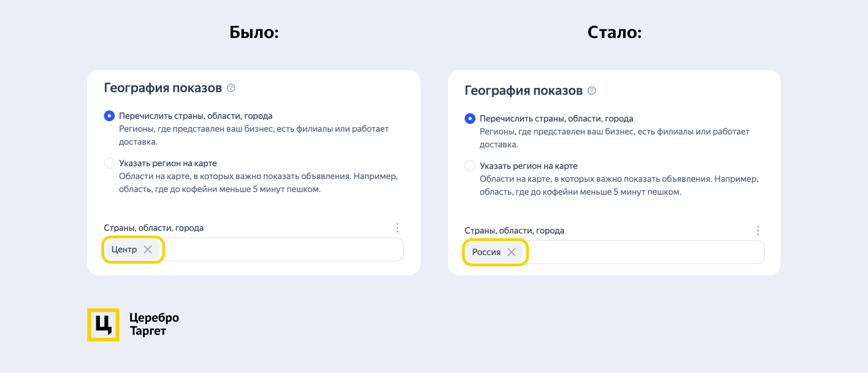Remove the Центр region chip
The image size is (868, 373).
tap(148, 250)
